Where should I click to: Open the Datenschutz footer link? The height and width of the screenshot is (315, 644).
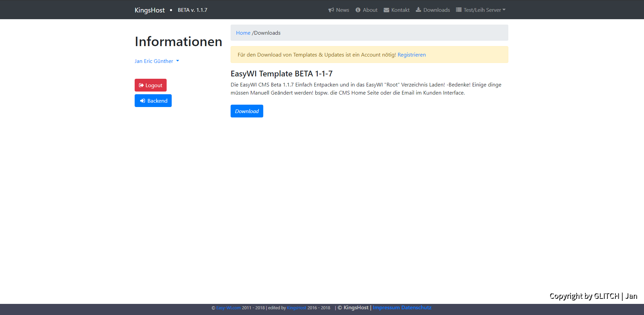pos(416,308)
